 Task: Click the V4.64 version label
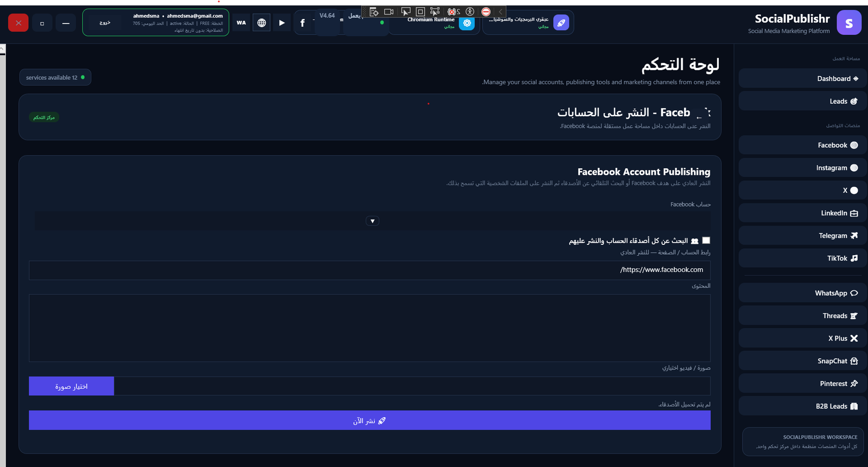click(x=327, y=16)
